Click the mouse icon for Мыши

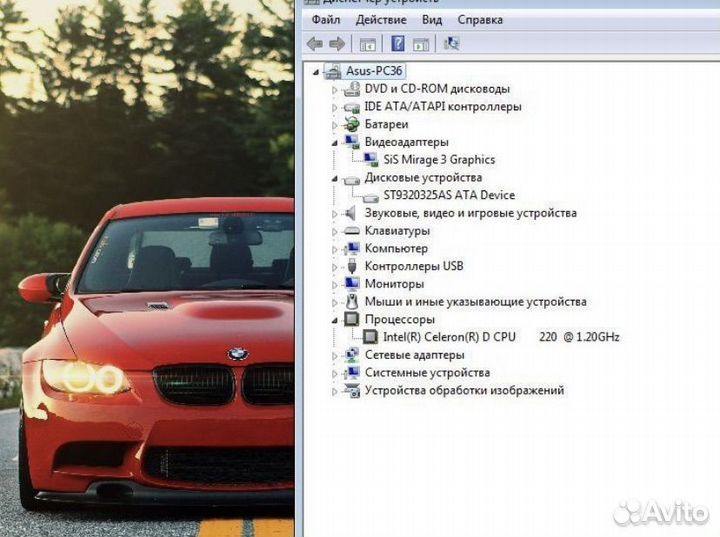[352, 302]
